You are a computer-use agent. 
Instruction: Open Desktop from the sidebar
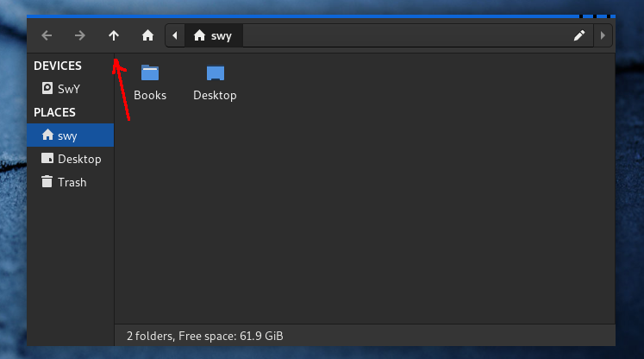click(x=78, y=159)
